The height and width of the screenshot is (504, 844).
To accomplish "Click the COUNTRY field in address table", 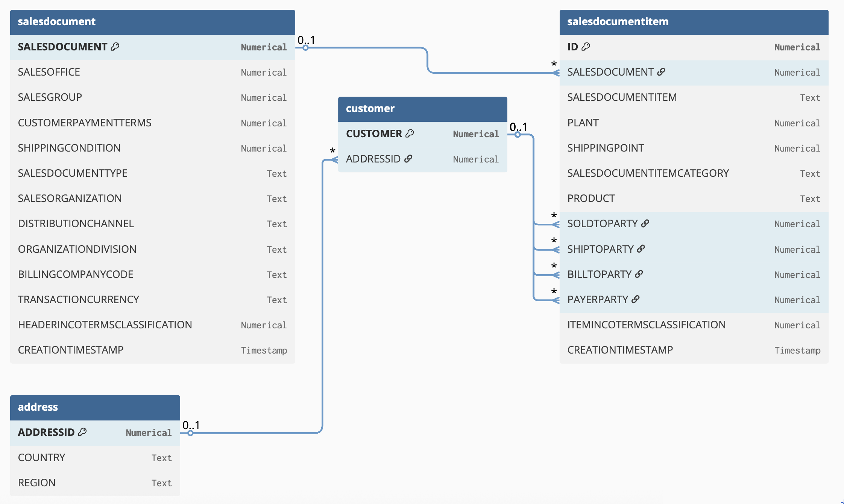I will (x=95, y=458).
